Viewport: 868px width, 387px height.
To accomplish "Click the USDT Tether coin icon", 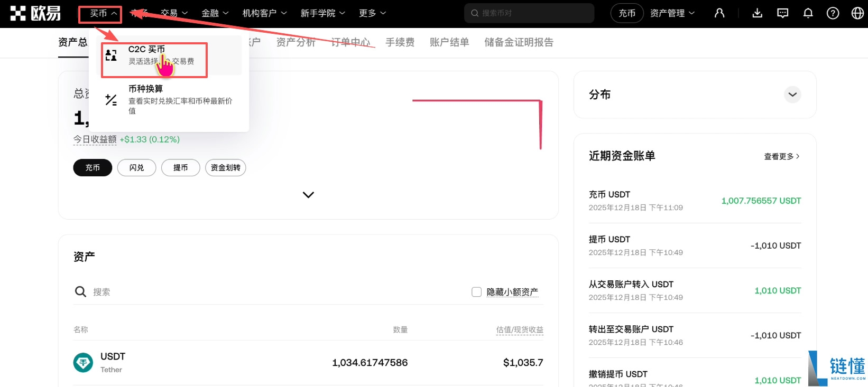I will tap(83, 363).
